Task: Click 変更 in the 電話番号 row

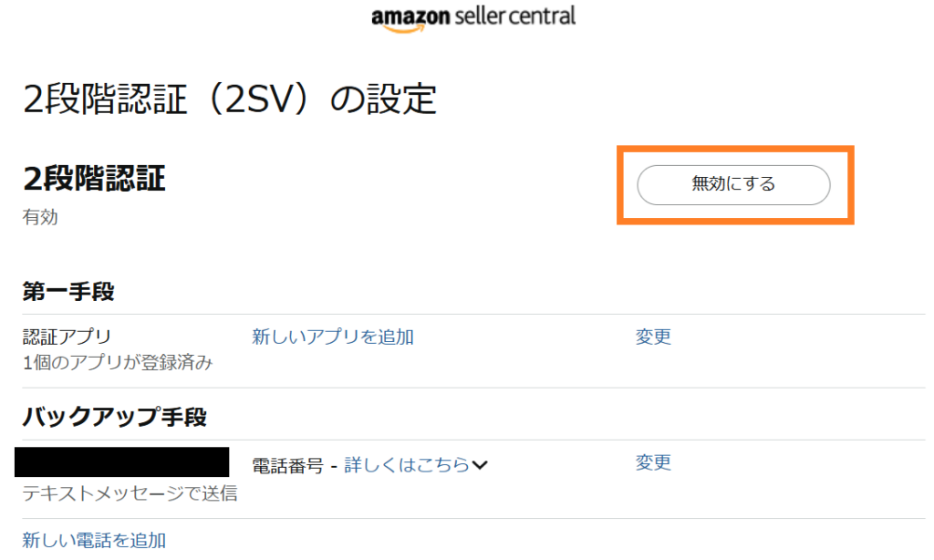Action: pyautogui.click(x=653, y=462)
